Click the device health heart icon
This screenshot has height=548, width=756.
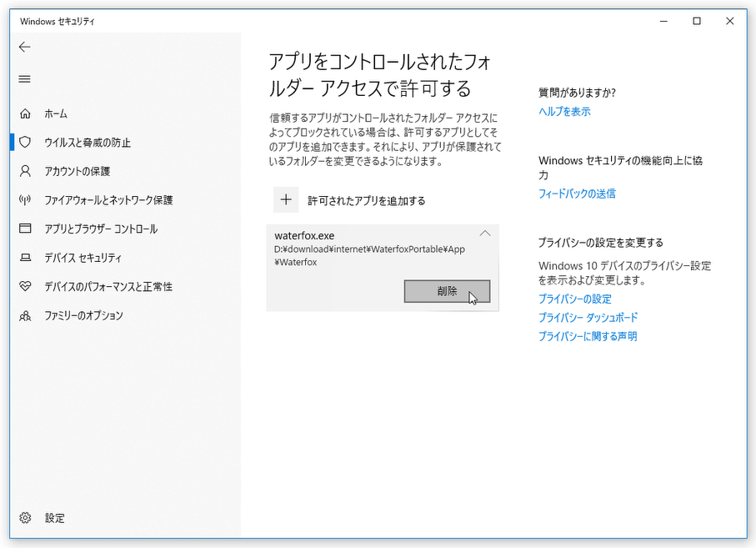pos(25,287)
